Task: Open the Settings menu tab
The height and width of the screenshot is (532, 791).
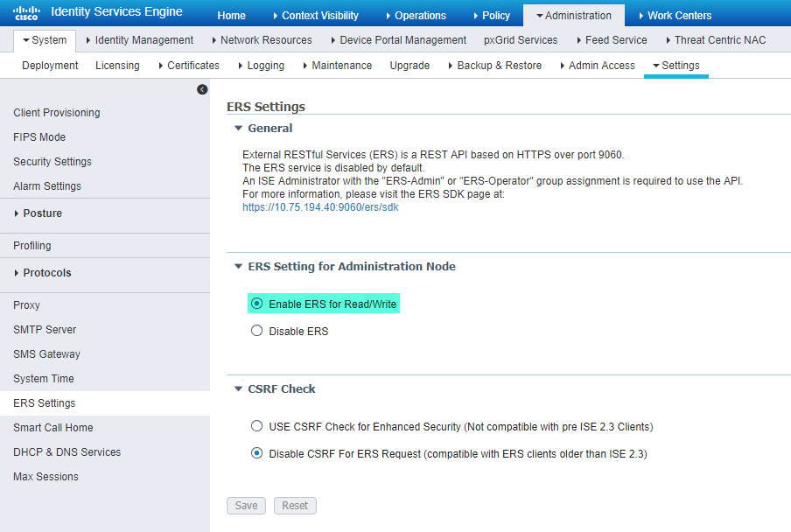Action: pyautogui.click(x=676, y=66)
